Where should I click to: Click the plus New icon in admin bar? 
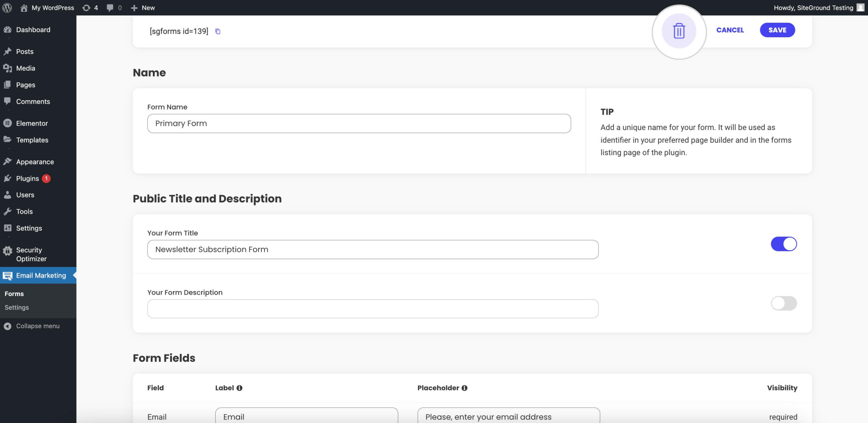tap(134, 8)
